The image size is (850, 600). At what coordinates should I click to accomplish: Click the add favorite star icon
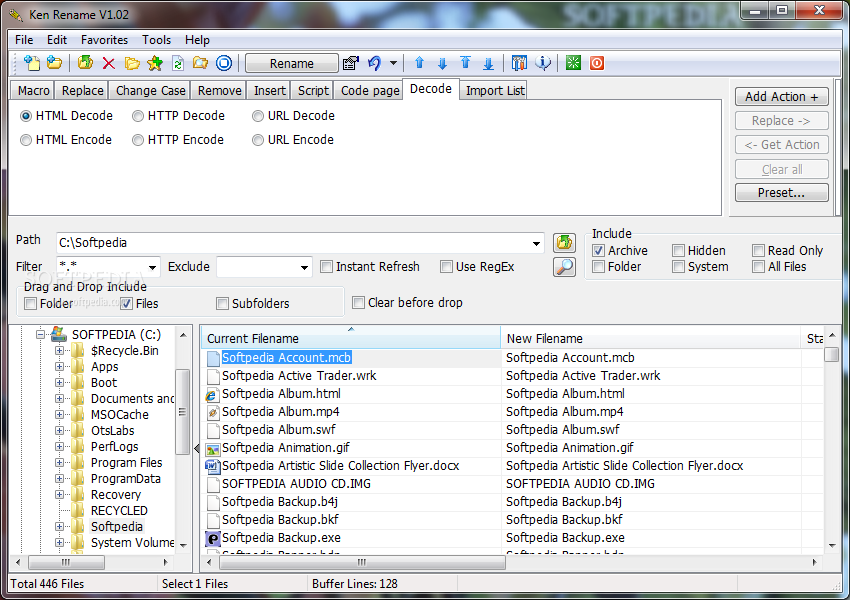point(155,63)
